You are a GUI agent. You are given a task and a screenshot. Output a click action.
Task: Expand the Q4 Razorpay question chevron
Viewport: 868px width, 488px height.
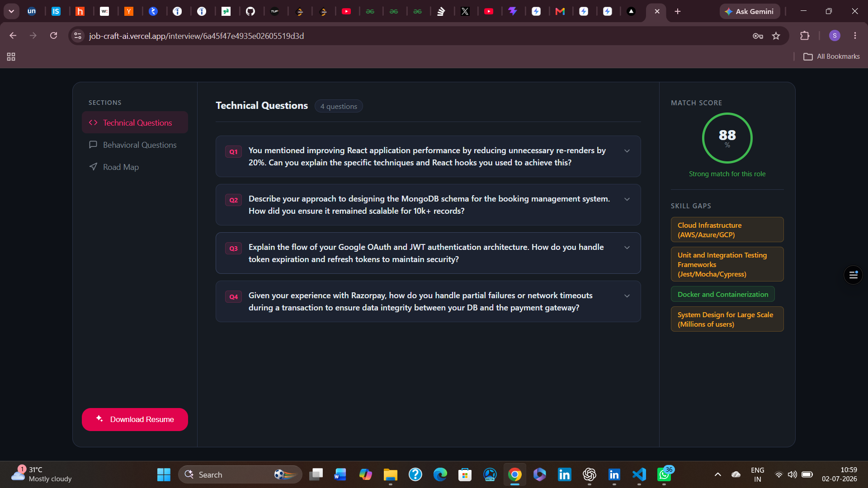[x=627, y=296]
